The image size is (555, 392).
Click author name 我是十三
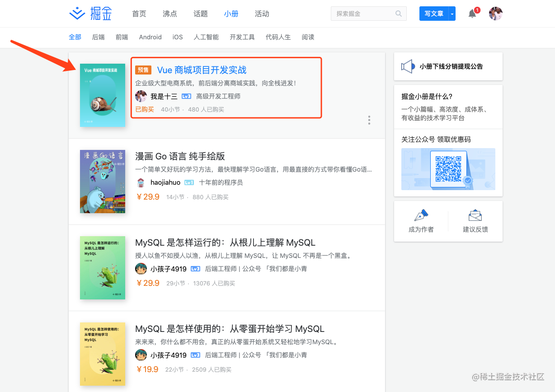(164, 96)
